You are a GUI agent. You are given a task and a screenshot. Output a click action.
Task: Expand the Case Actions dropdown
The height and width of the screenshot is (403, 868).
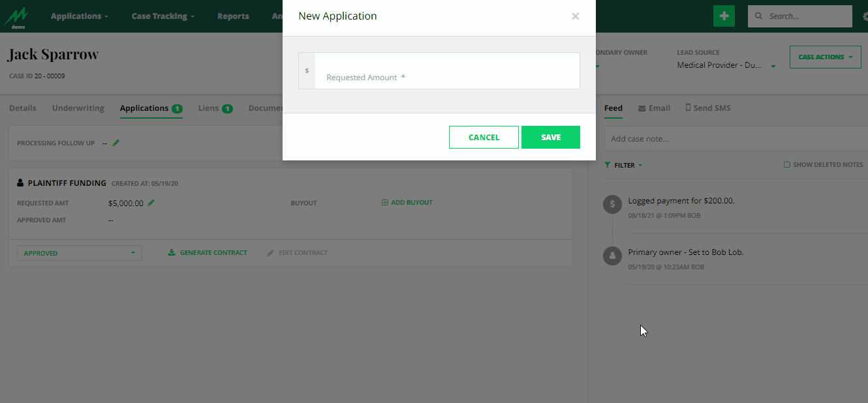[825, 57]
